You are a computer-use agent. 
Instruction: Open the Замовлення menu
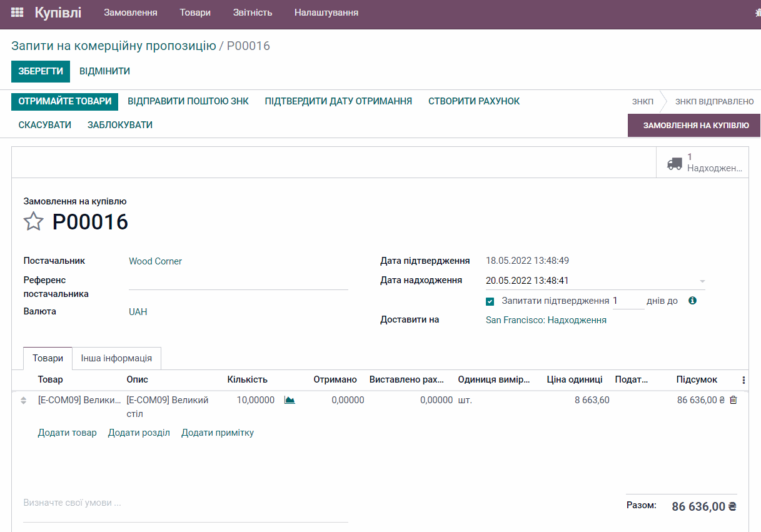(129, 12)
